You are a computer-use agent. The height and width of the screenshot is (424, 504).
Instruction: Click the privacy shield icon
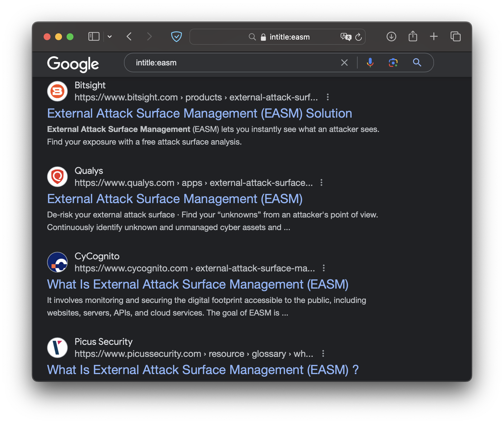pyautogui.click(x=176, y=37)
